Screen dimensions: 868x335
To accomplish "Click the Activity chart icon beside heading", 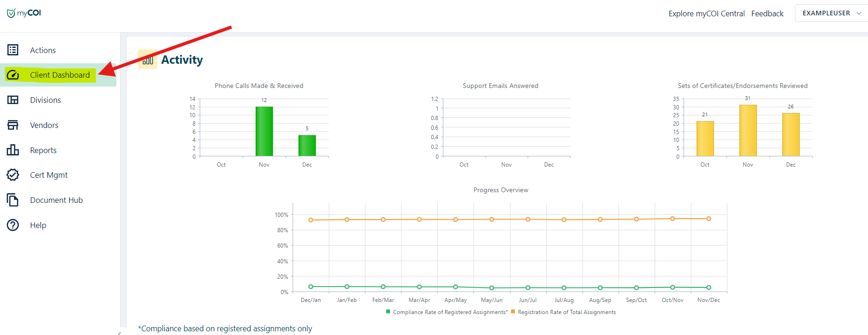I will pos(148,60).
